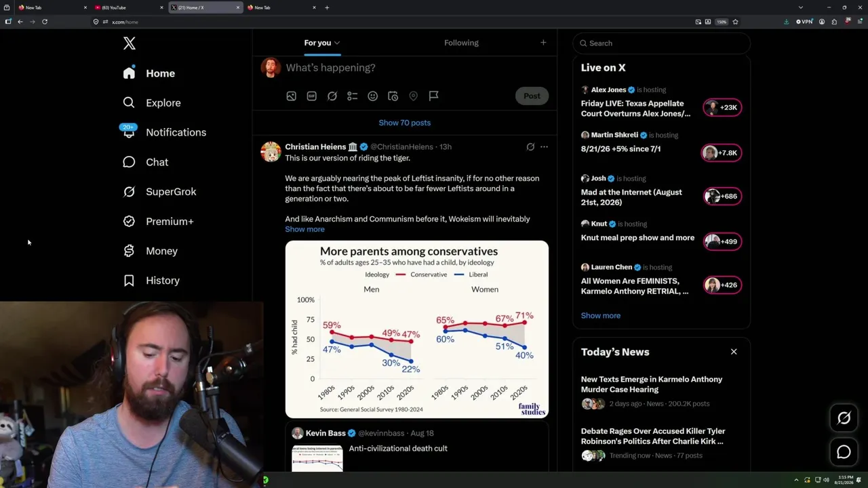The image size is (868, 488).
Task: Open the For you feed dropdown arrow
Action: (337, 43)
